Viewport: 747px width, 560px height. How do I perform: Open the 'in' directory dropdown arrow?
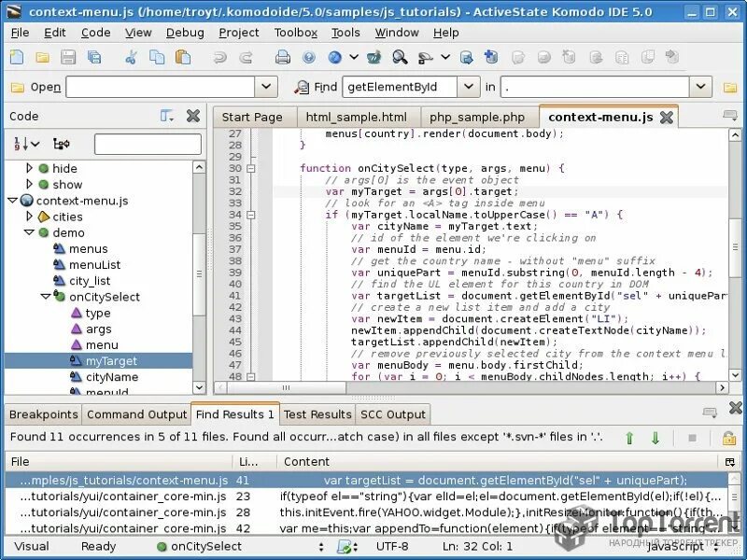tap(701, 87)
